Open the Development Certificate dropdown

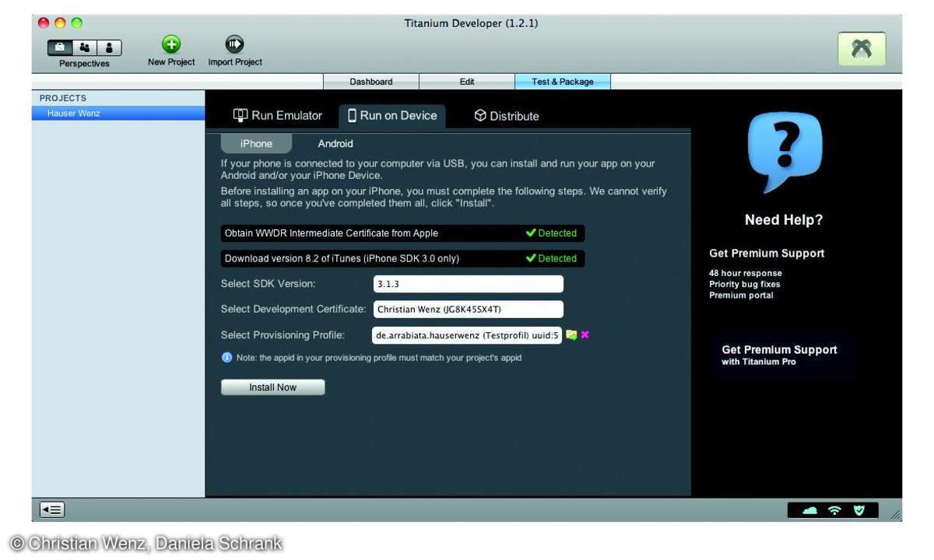point(469,310)
